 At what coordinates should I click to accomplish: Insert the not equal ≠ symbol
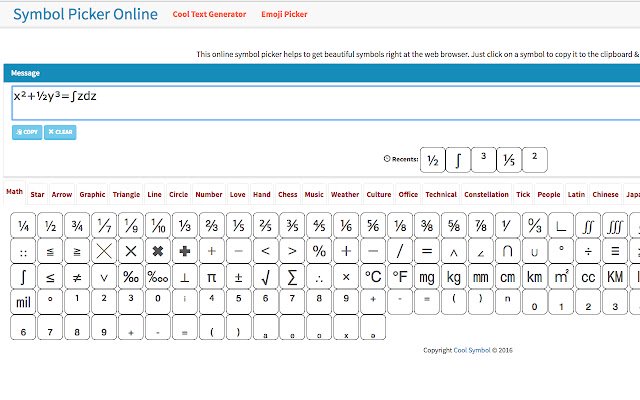77,277
